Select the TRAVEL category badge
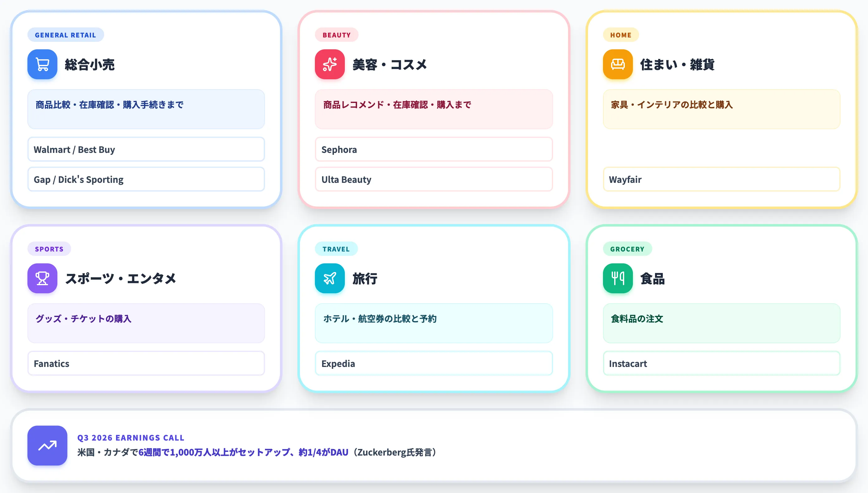 (x=336, y=249)
